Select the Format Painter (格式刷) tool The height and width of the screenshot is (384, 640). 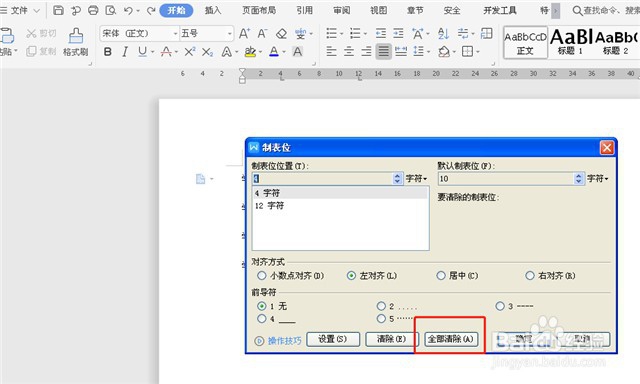pyautogui.click(x=76, y=42)
